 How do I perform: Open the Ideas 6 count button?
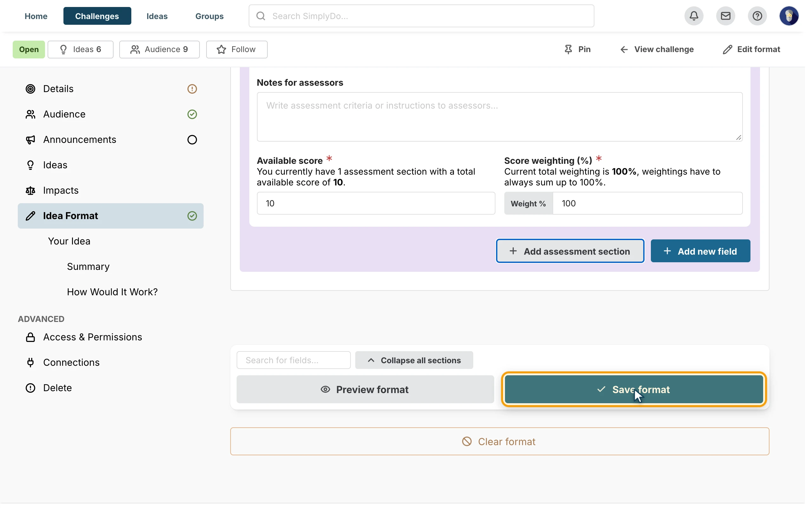point(81,50)
